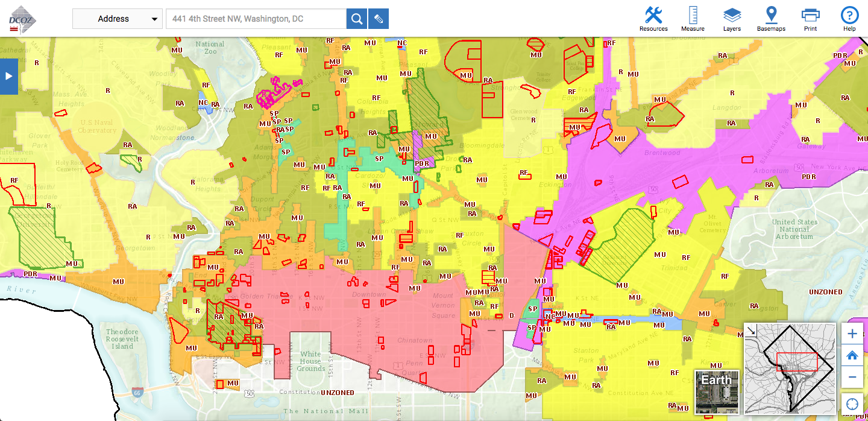Return to default extent with the home button
868x421 pixels.
(x=852, y=355)
